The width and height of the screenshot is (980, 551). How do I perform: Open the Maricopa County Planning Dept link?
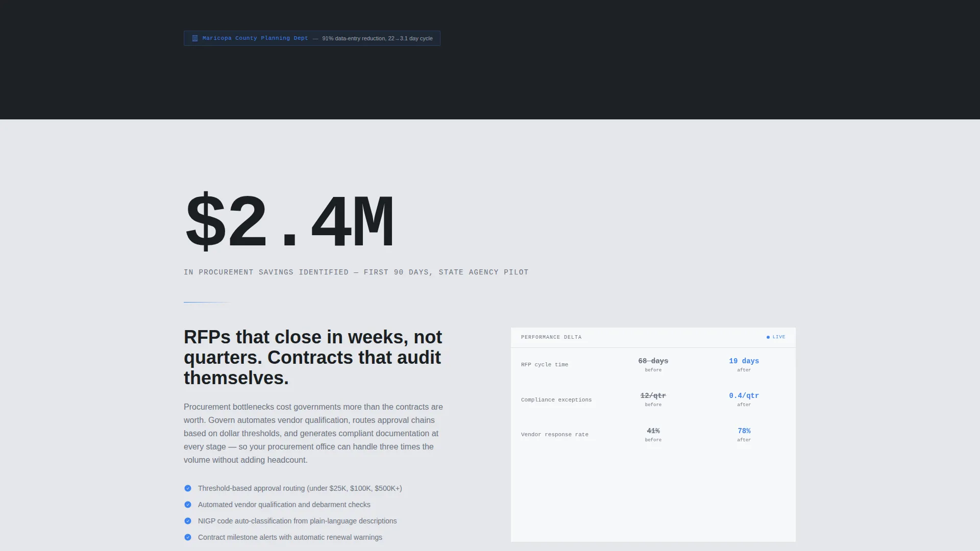click(255, 38)
